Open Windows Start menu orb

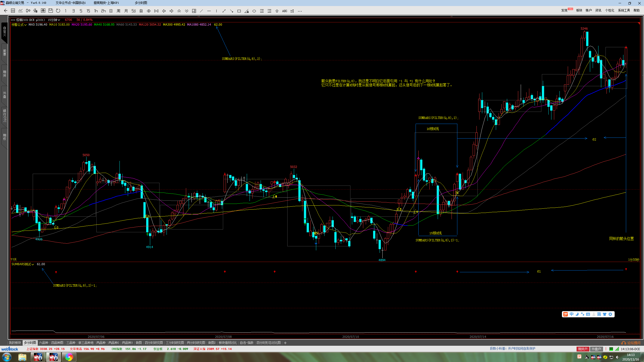[7, 357]
